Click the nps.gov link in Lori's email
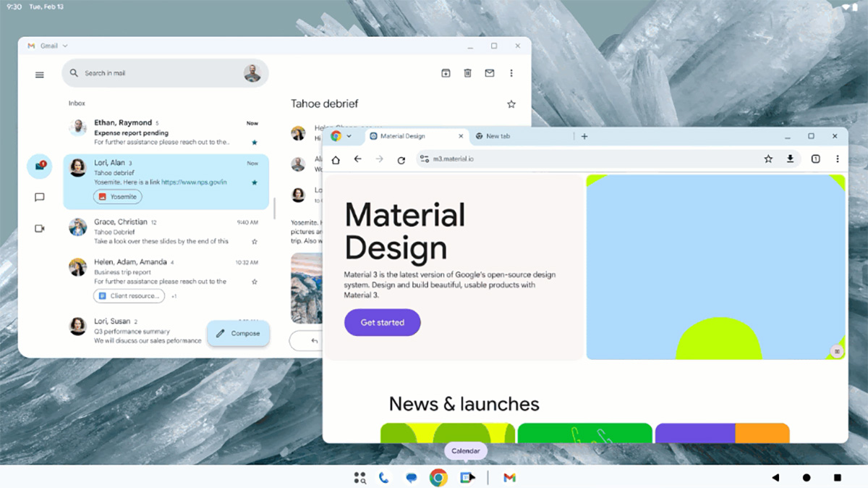This screenshot has width=868, height=488. (x=194, y=182)
